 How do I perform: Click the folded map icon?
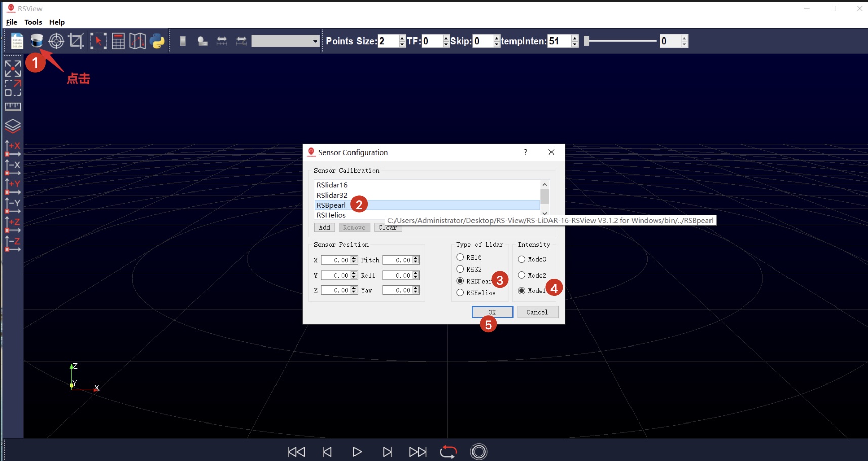tap(137, 41)
